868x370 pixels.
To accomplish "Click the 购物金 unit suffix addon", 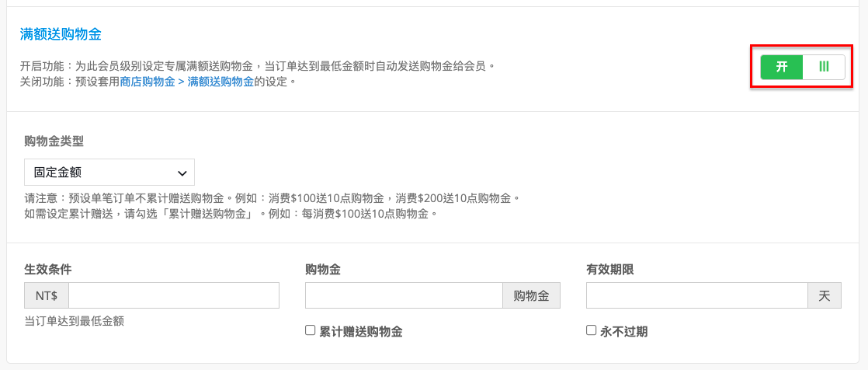I will pos(531,295).
